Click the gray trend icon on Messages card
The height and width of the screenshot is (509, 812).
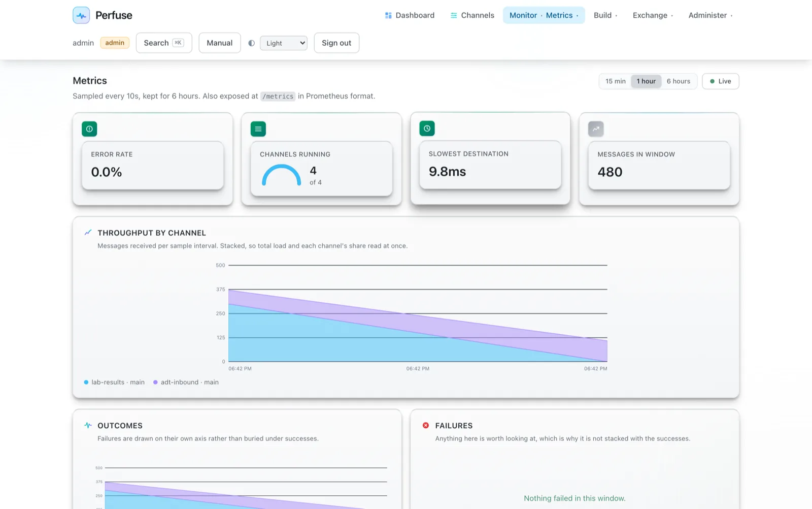[x=596, y=129]
